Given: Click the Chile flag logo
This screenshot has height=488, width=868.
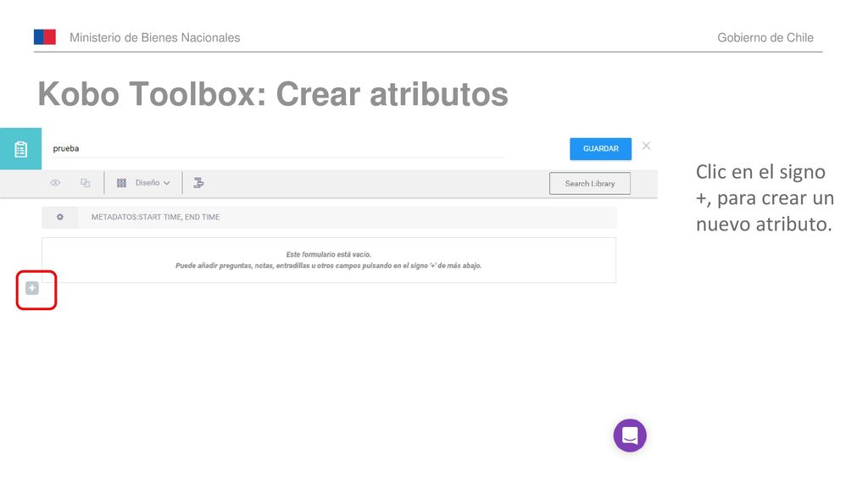Looking at the screenshot, I should (x=45, y=37).
